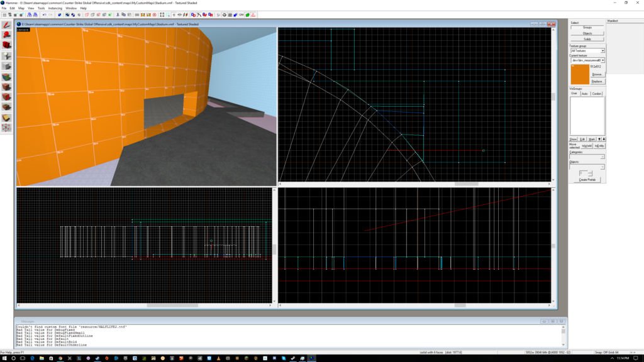
Task: Expand the Texture group dropdown
Action: click(602, 51)
